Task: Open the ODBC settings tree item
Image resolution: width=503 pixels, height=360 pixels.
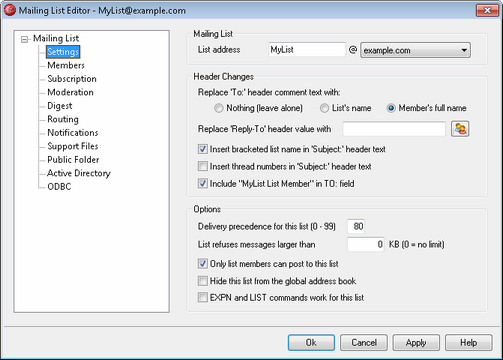Action: (x=59, y=187)
